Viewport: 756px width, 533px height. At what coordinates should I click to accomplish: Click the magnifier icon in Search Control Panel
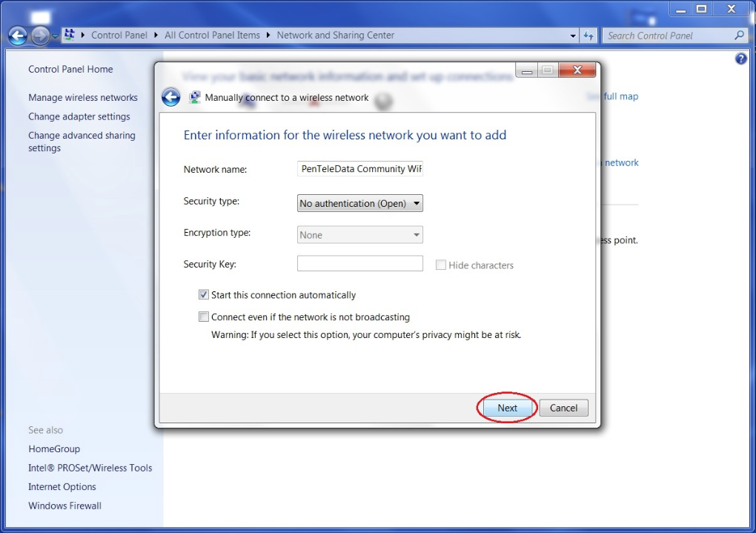(x=739, y=35)
